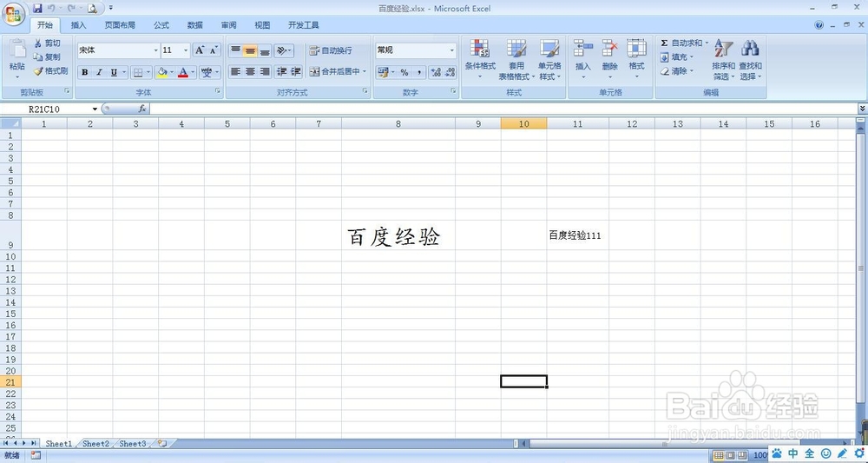Open Format as Table (套用表格格式)

[516, 59]
